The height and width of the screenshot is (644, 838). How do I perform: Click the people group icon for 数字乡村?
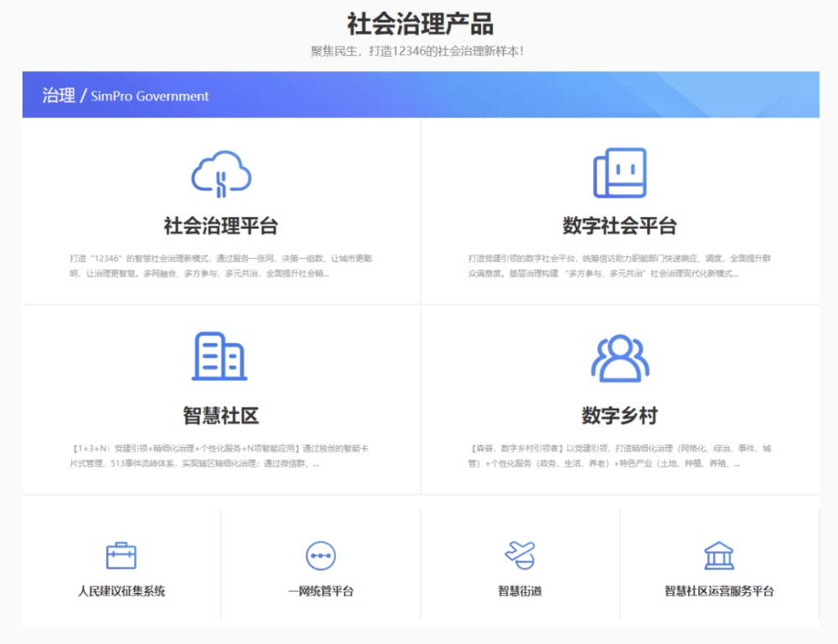point(620,358)
